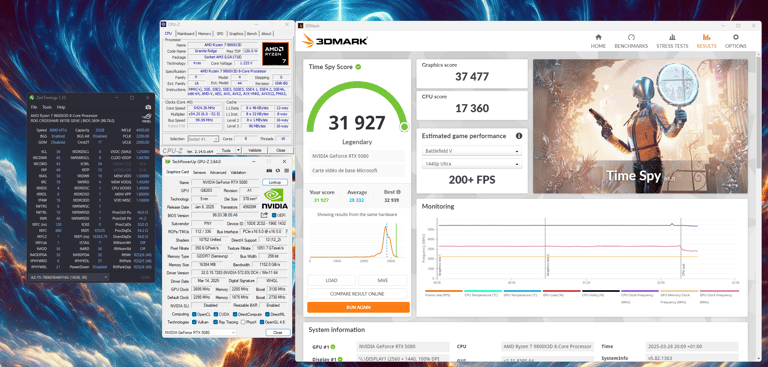Click the green check next to Display #1

(x=340, y=359)
